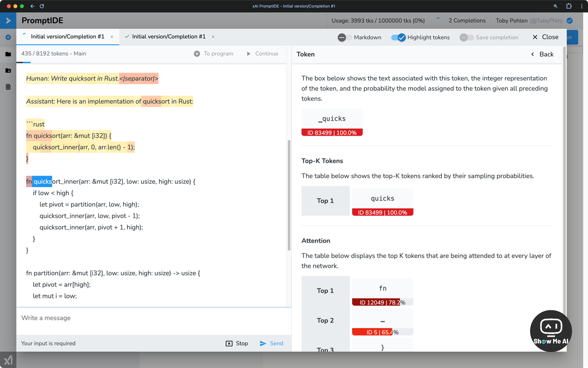Click the X icon next to Close

pos(535,37)
